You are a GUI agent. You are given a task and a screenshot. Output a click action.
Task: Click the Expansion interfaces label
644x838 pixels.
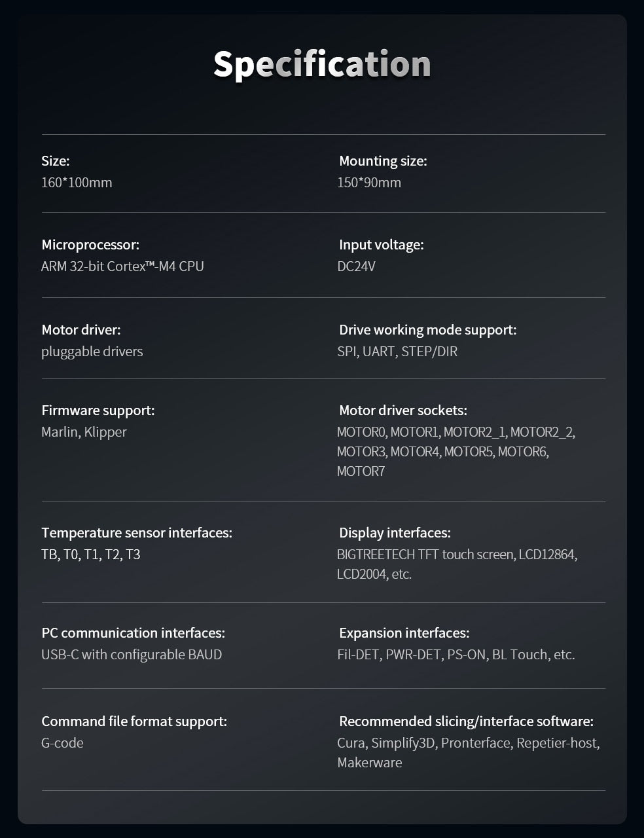(x=404, y=633)
